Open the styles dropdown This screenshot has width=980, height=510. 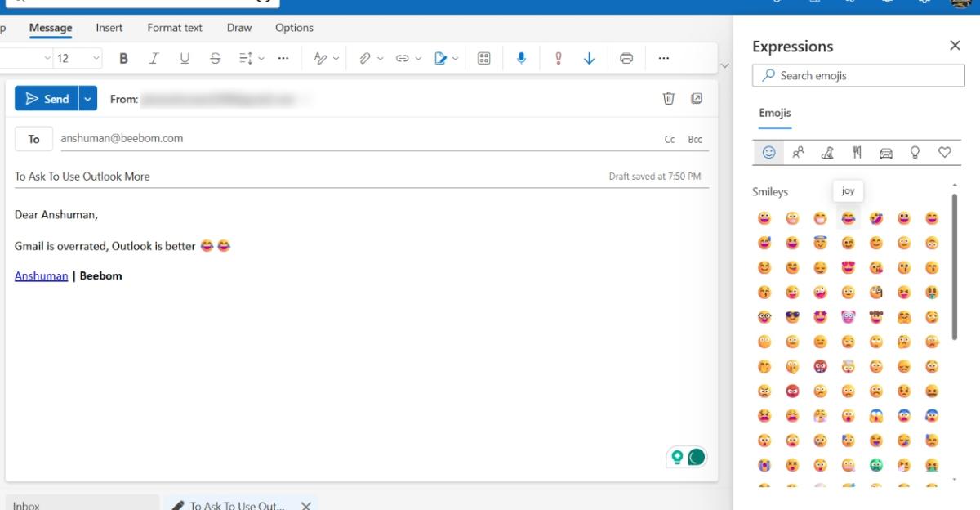click(327, 58)
